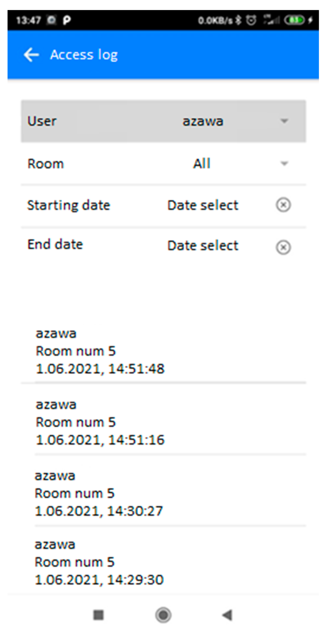Select log entry from 14:30:27
This screenshot has width=325, height=644.
[99, 493]
